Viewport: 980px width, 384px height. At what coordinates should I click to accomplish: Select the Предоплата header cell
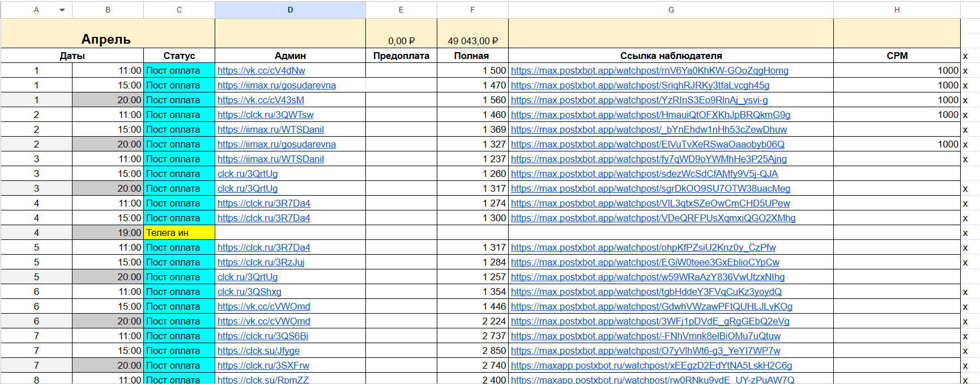click(401, 56)
